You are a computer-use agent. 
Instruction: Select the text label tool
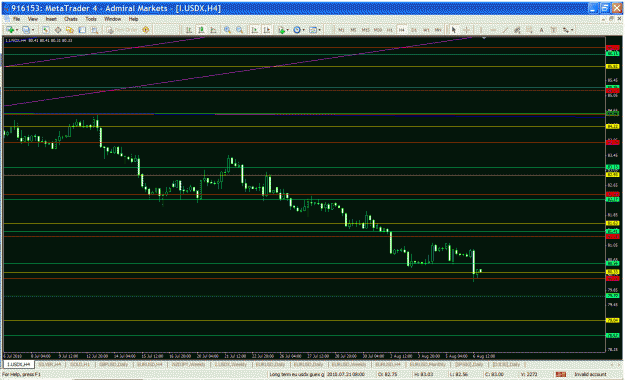[554, 30]
